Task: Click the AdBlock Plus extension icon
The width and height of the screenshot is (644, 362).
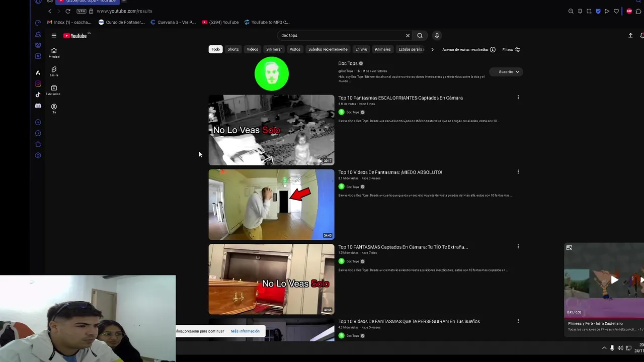Action: pyautogui.click(x=629, y=11)
